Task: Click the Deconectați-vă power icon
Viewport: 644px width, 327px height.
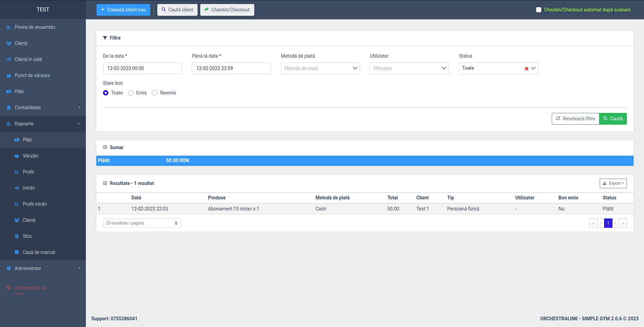Action: [9, 288]
